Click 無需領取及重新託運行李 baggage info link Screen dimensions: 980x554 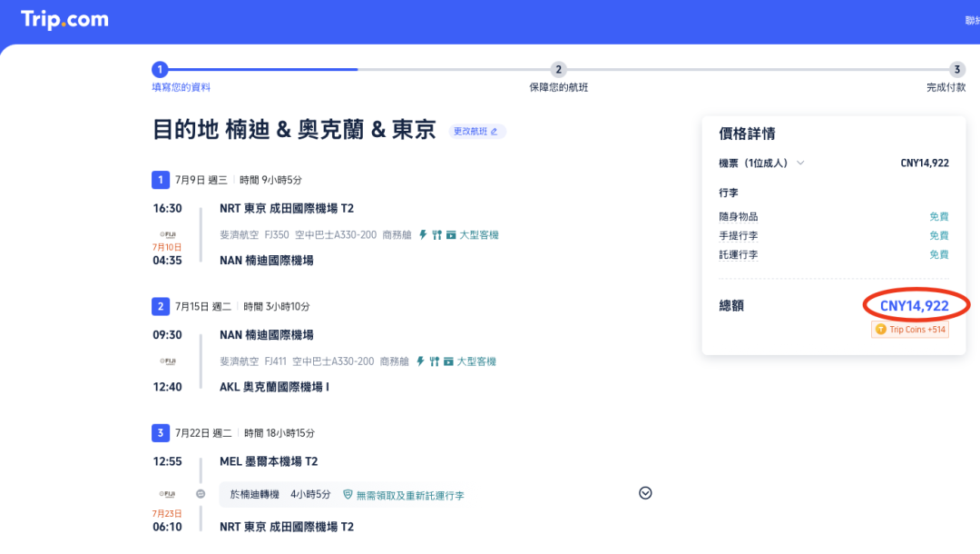pos(410,495)
